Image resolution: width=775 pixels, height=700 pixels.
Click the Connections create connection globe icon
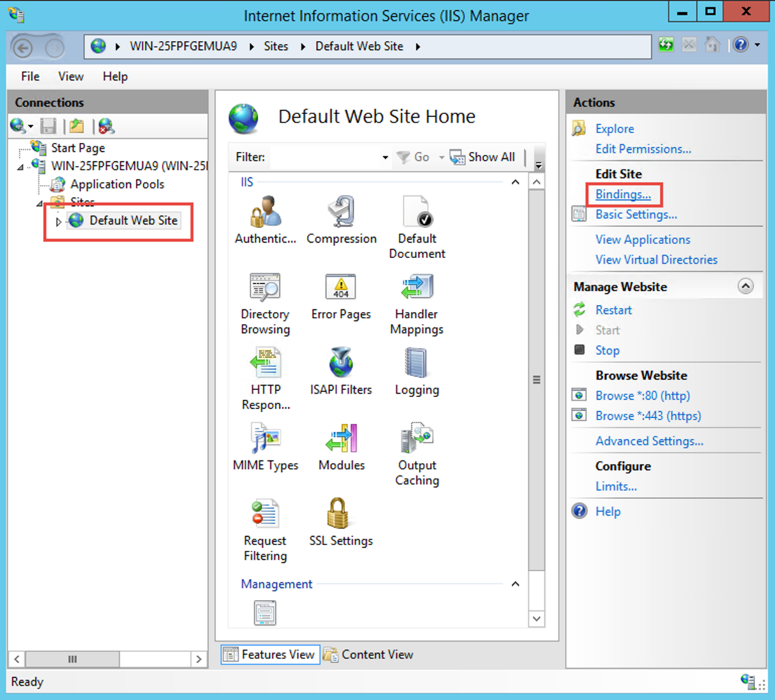[17, 126]
